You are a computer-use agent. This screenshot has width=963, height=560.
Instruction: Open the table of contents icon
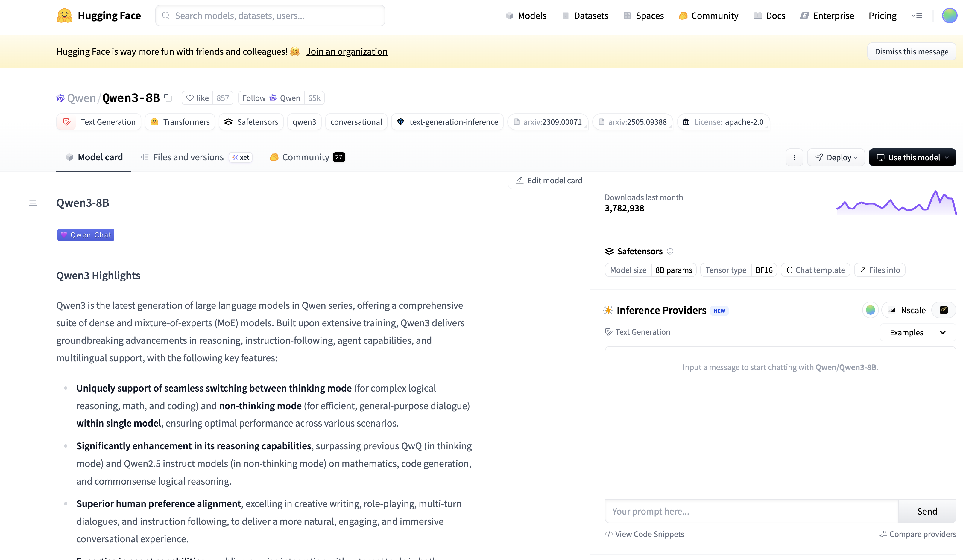coord(33,203)
